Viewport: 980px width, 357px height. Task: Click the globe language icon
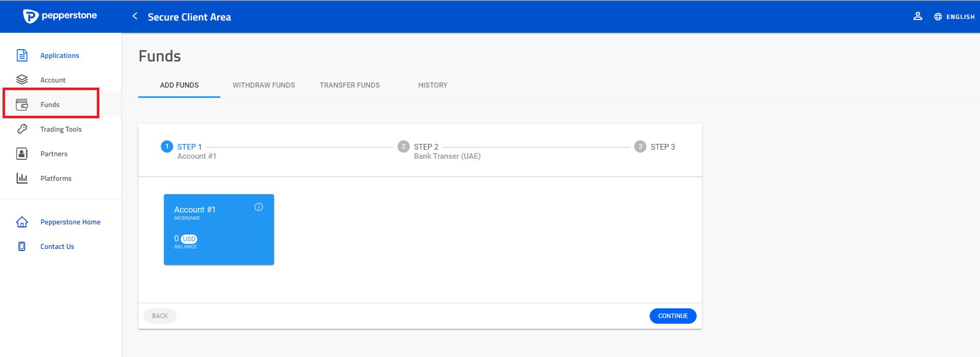(938, 17)
